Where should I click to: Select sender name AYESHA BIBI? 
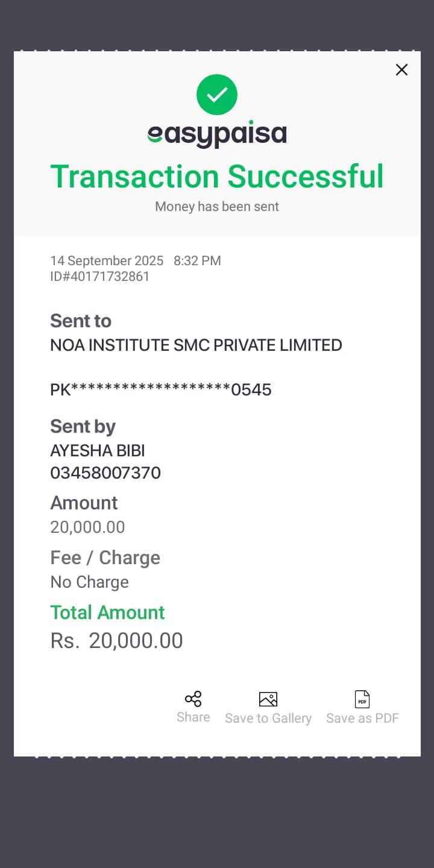98,451
